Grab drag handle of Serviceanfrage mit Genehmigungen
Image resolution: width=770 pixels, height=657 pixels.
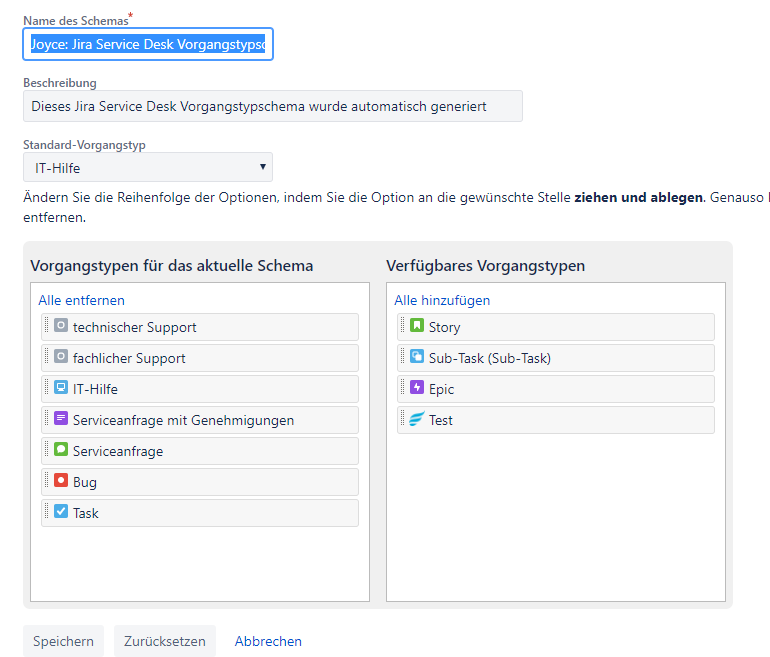(x=47, y=418)
